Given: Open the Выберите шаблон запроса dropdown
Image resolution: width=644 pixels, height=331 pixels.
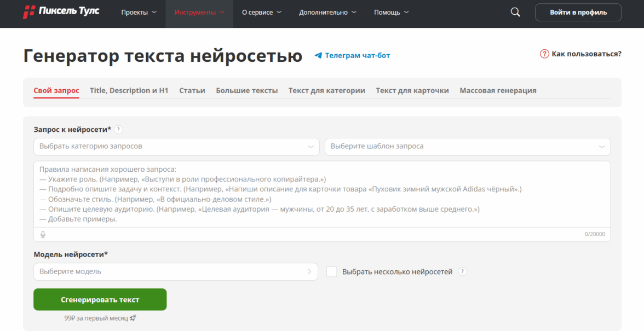Looking at the screenshot, I should [x=467, y=147].
